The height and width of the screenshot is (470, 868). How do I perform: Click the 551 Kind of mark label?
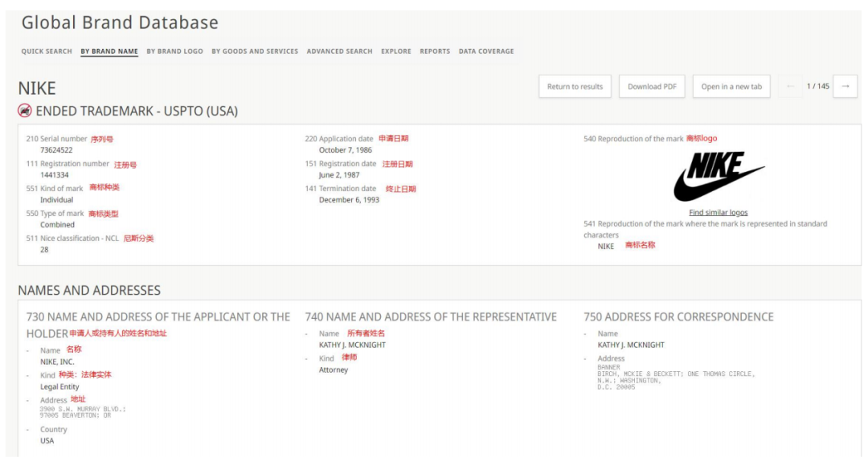(55, 189)
